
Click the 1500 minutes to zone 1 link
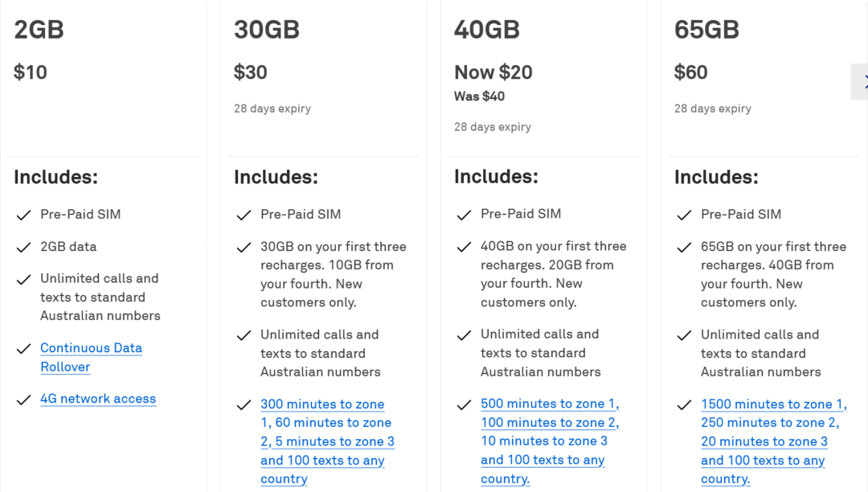[x=773, y=404]
